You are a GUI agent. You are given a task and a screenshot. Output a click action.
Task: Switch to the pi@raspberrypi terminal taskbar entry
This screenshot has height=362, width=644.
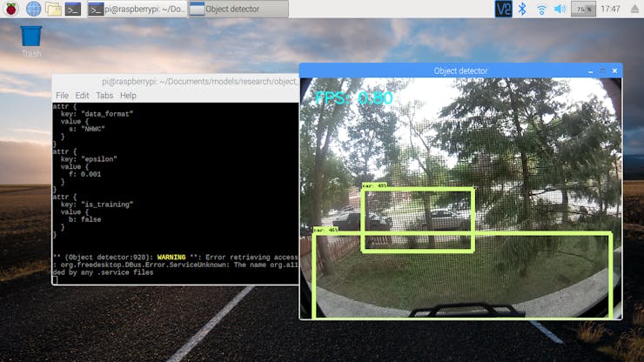point(137,9)
